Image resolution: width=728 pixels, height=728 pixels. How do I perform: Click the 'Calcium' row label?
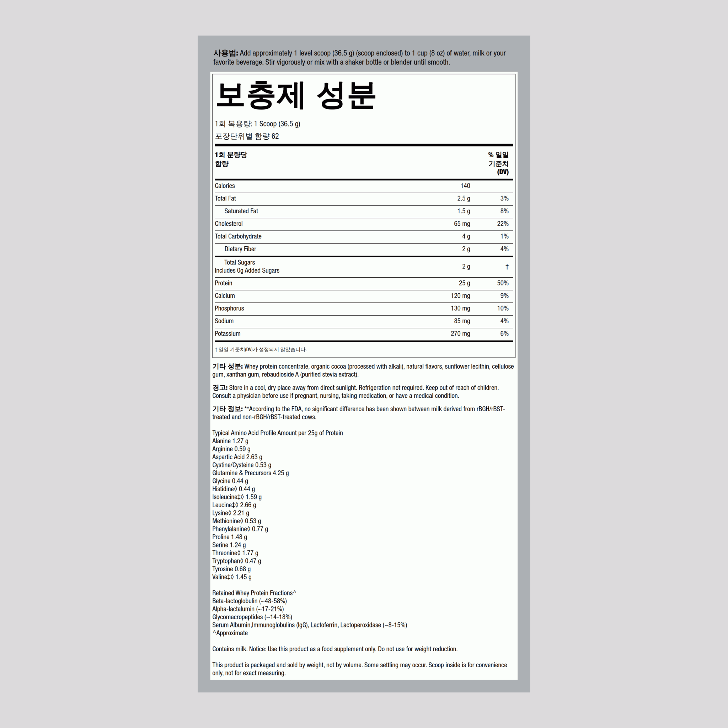click(x=225, y=296)
